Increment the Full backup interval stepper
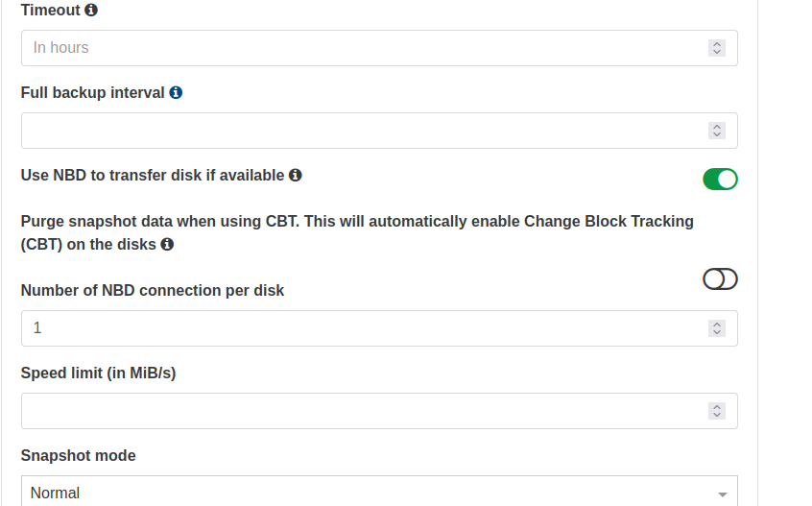812x506 pixels. click(717, 127)
